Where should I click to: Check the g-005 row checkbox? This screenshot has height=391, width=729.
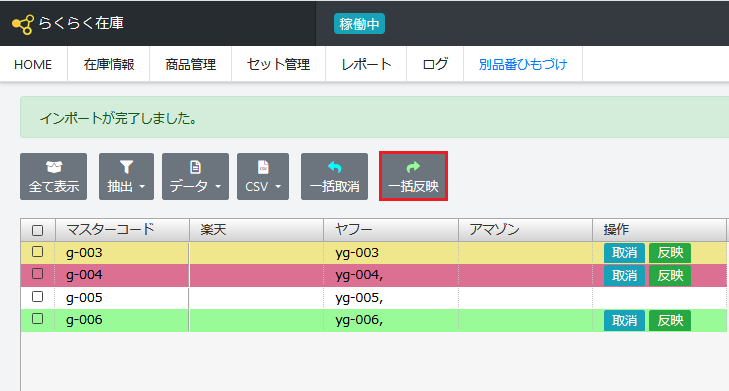coord(38,297)
